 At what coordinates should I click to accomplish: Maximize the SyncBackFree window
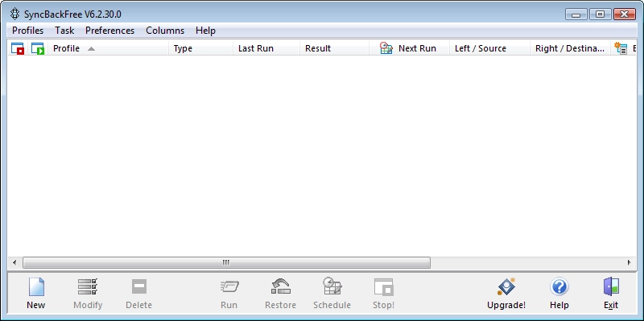click(x=600, y=14)
